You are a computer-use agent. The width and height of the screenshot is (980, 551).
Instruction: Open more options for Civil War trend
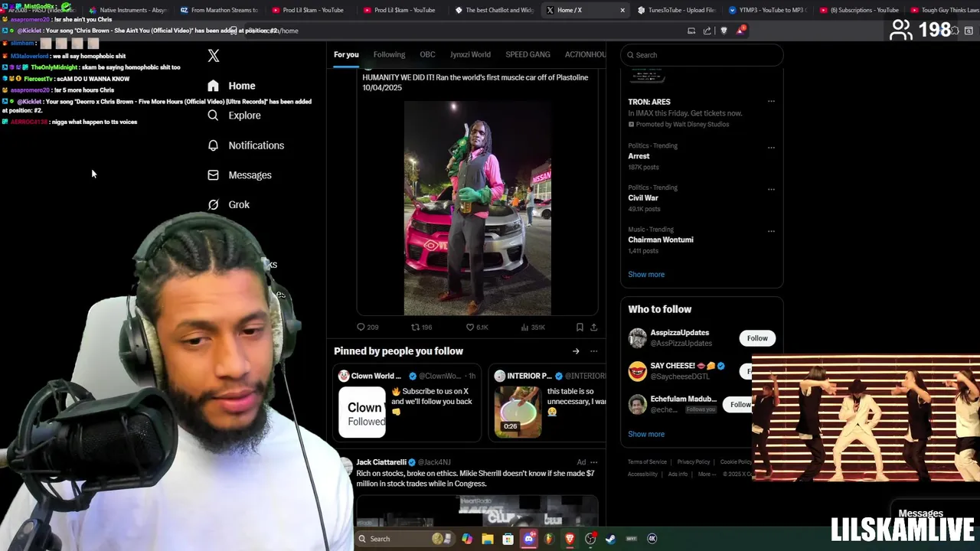coord(771,189)
